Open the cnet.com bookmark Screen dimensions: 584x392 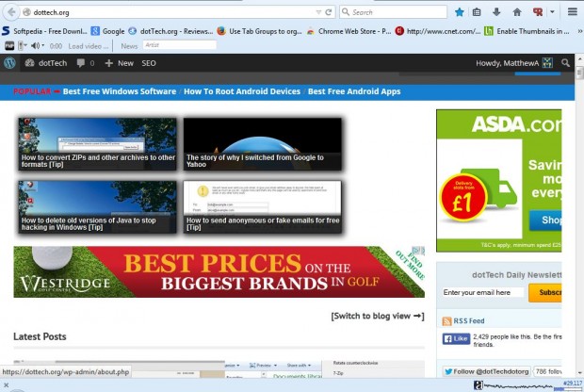coord(438,31)
